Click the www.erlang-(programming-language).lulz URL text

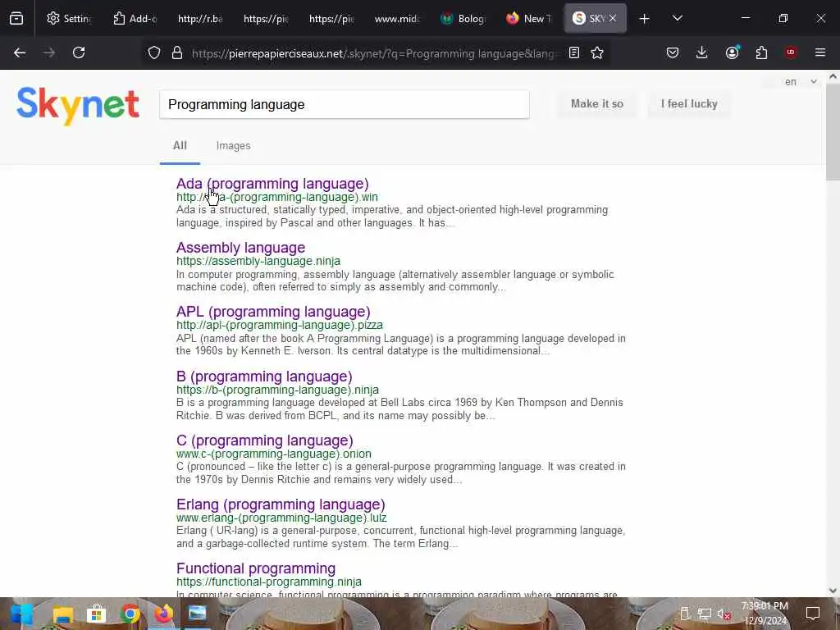click(x=281, y=518)
